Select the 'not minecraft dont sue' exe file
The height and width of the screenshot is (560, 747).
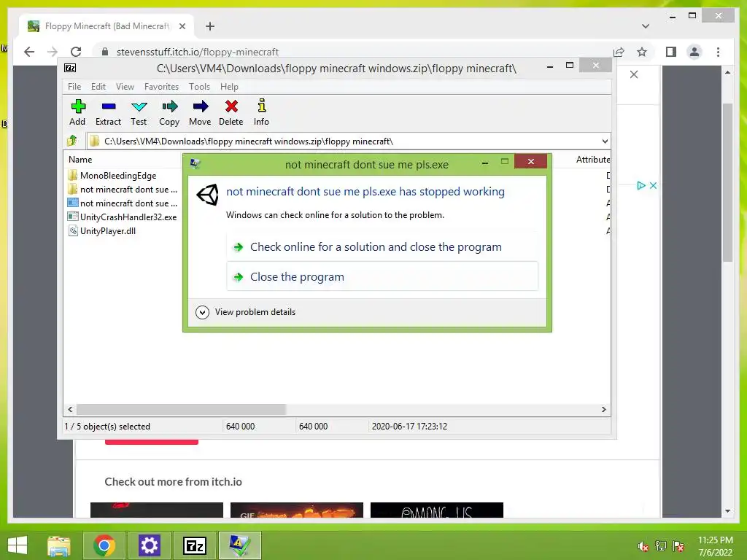(123, 203)
